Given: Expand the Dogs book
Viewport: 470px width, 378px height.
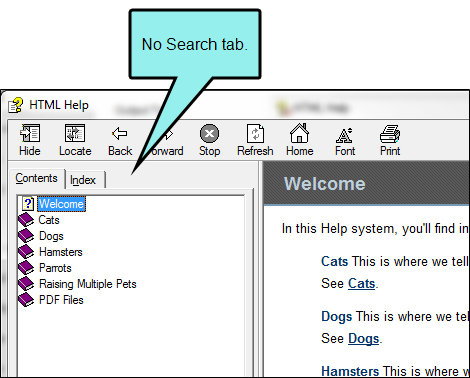Looking at the screenshot, I should 51,236.
